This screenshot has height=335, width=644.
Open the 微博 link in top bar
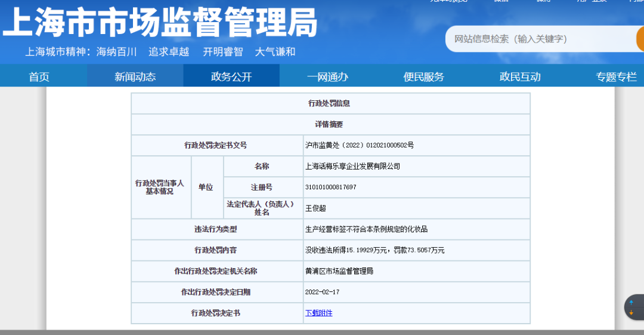[543, 1]
